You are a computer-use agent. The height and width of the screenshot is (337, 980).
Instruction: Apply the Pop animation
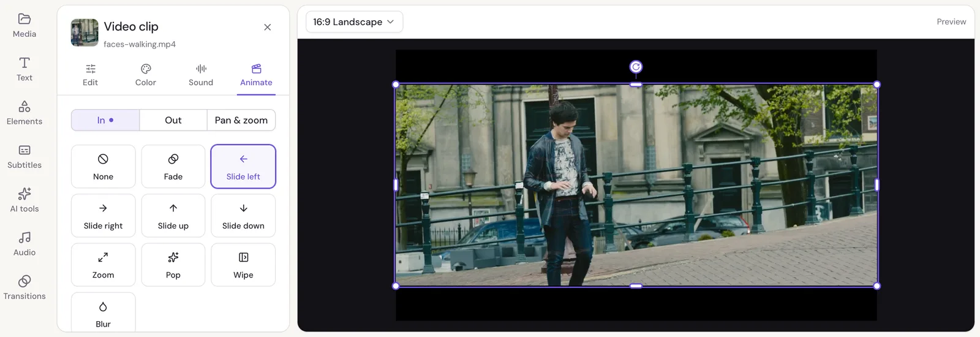(173, 265)
